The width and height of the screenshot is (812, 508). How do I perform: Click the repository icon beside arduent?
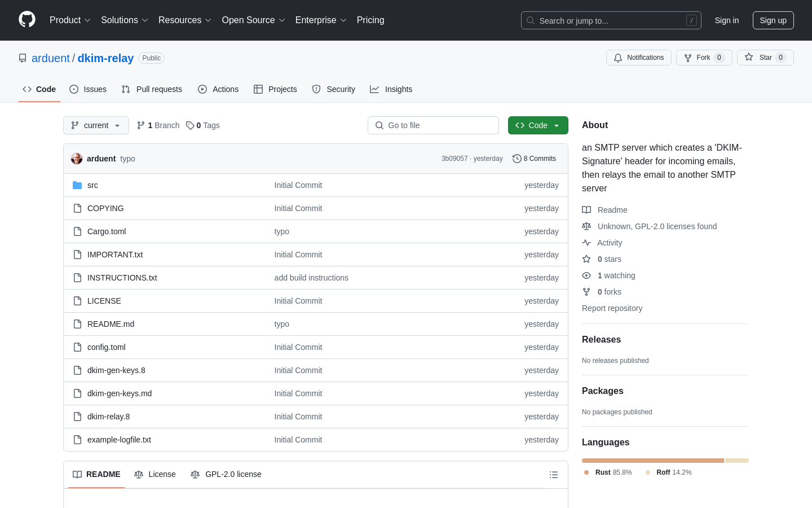[x=23, y=58]
